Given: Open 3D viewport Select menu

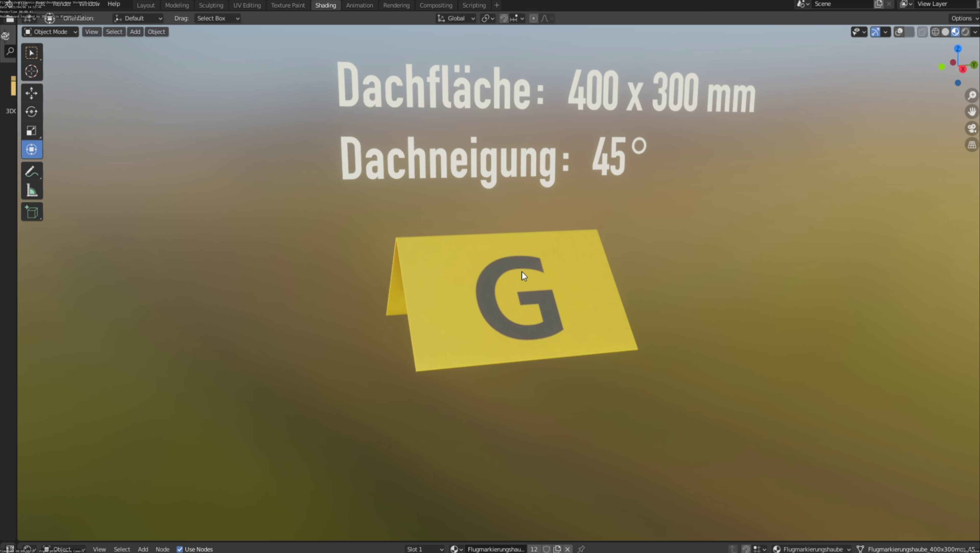Looking at the screenshot, I should click(x=114, y=32).
